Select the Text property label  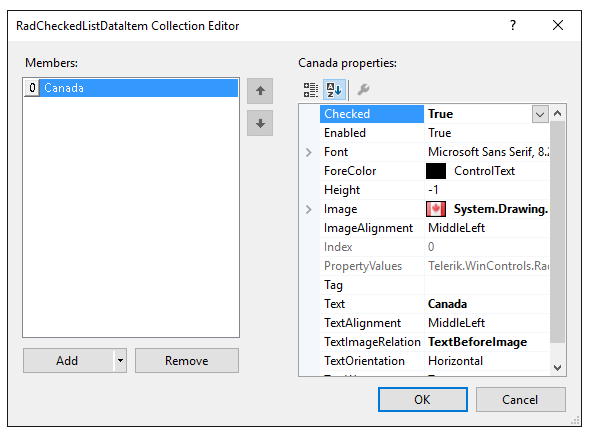[x=334, y=304]
